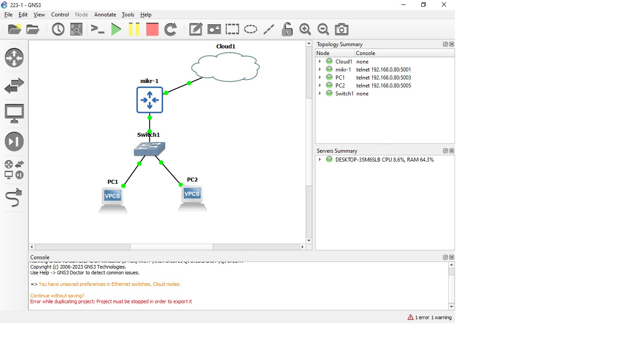Open an existing project folder

(32, 29)
